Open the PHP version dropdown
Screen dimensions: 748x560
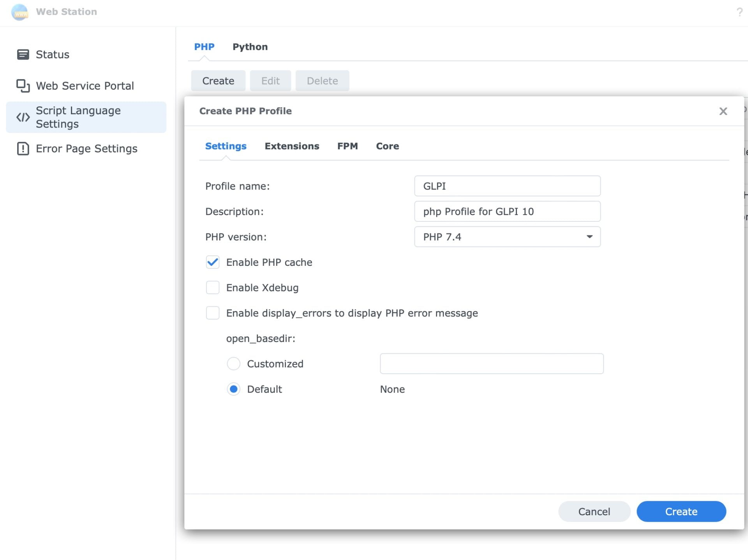[x=507, y=237]
